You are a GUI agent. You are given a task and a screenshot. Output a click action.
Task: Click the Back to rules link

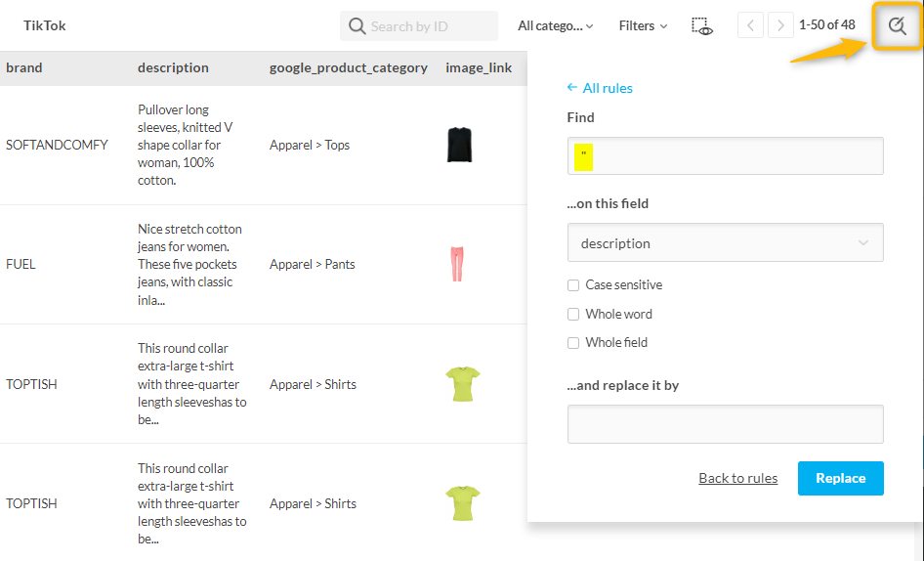coord(737,478)
